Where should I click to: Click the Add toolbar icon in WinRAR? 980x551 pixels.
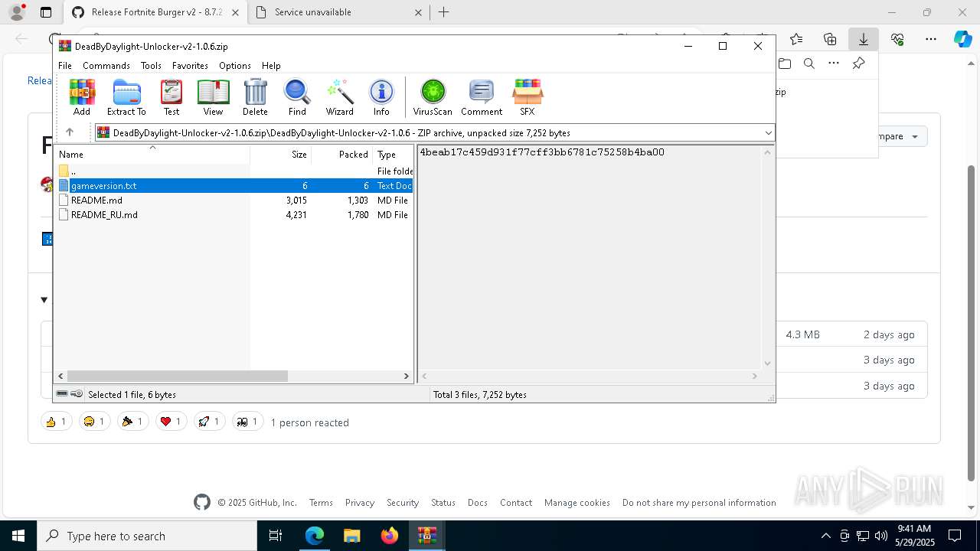pos(82,97)
